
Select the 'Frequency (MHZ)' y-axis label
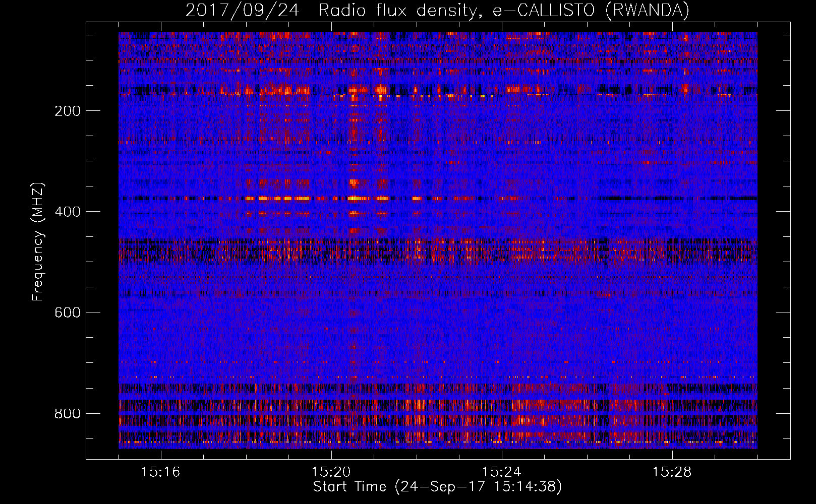[x=38, y=241]
